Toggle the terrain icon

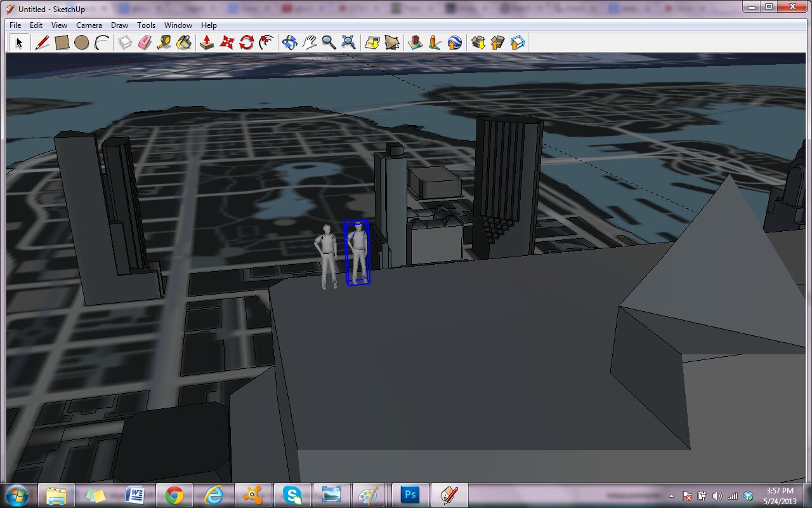392,43
